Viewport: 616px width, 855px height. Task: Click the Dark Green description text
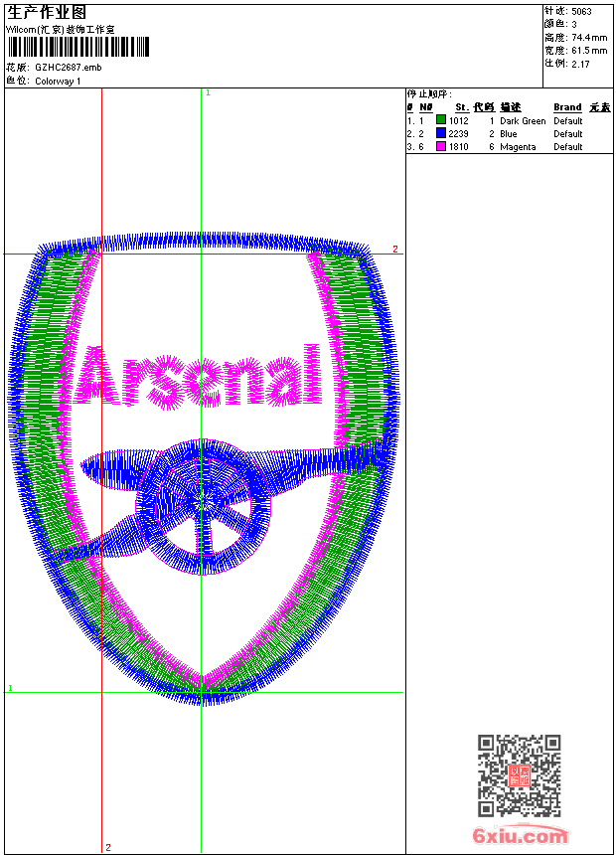pyautogui.click(x=523, y=121)
